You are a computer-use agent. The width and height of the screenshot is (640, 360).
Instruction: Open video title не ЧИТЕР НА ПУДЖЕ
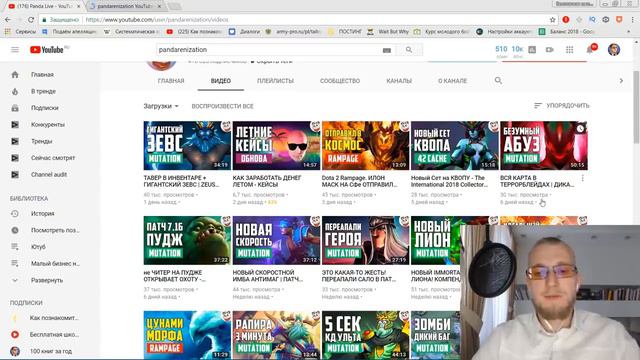tap(174, 276)
